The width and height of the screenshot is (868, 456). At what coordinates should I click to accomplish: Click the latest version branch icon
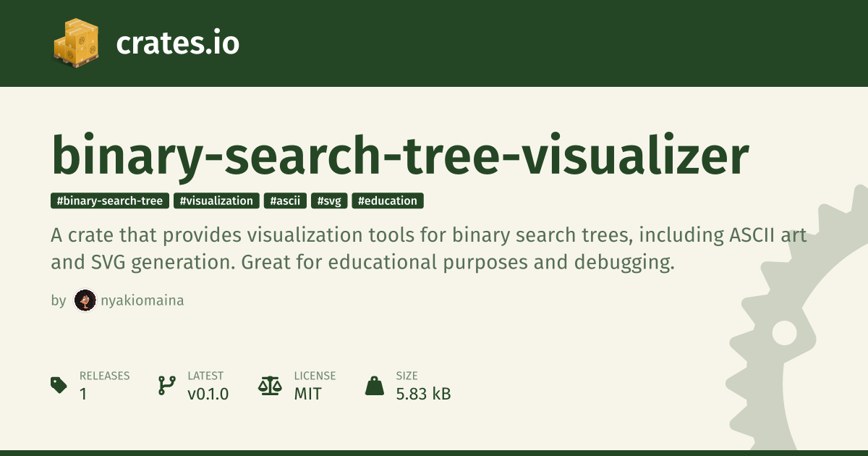coord(167,385)
